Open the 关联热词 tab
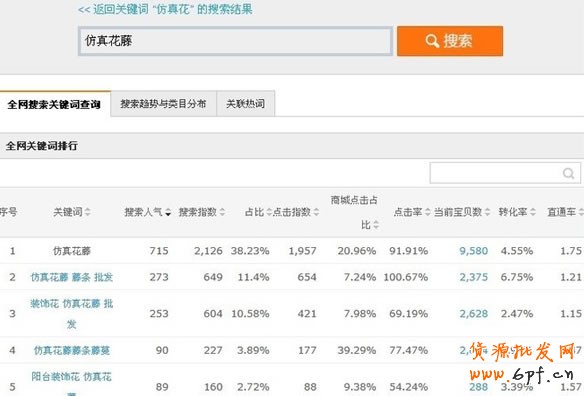The width and height of the screenshot is (584, 396). point(246,104)
